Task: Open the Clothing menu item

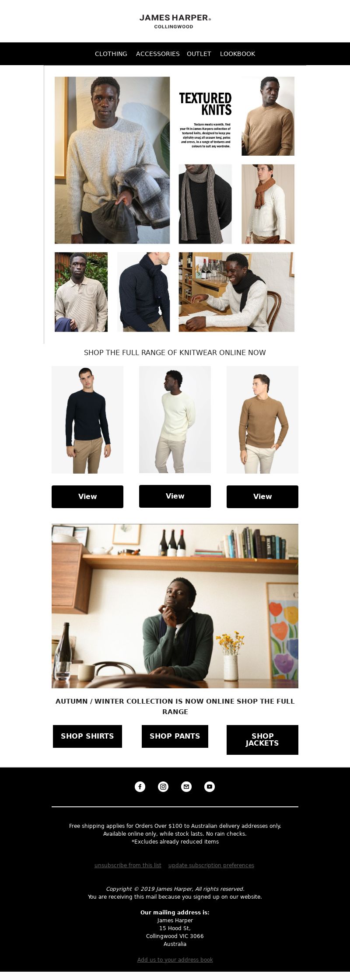Action: [x=111, y=54]
